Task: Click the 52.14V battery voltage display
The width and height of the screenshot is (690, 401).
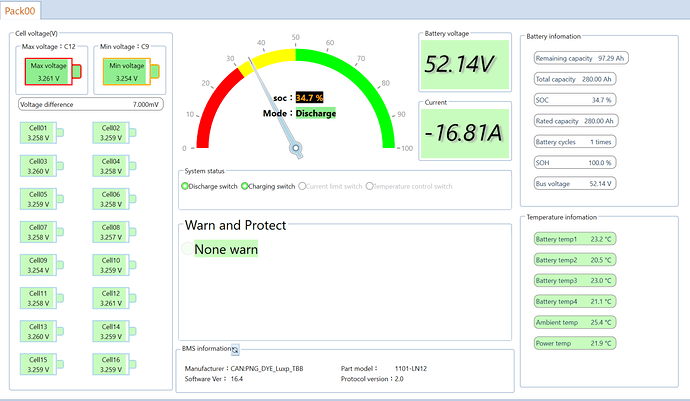Action: coord(465,65)
